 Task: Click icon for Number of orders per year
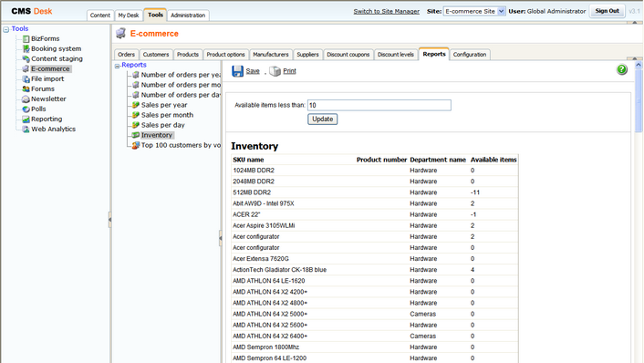pyautogui.click(x=136, y=75)
